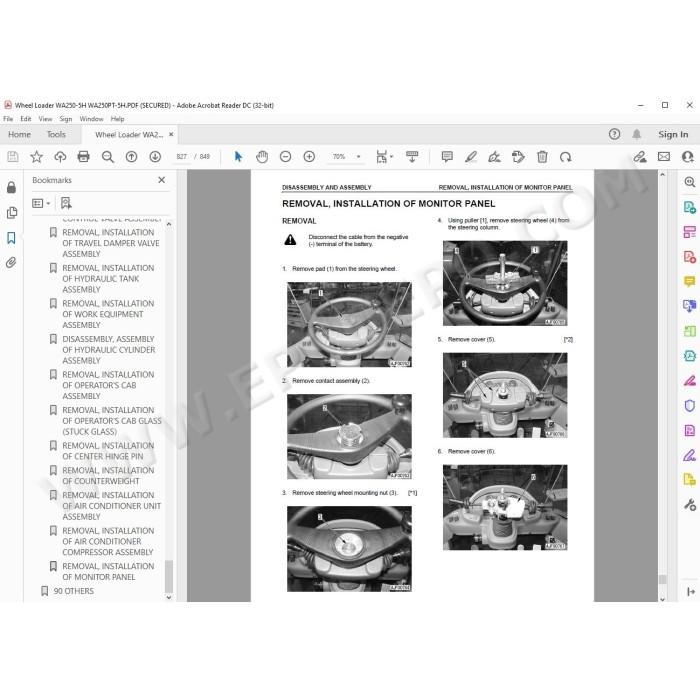Add the star bookmark for this file
Screen dimensions: 700x700
(37, 157)
